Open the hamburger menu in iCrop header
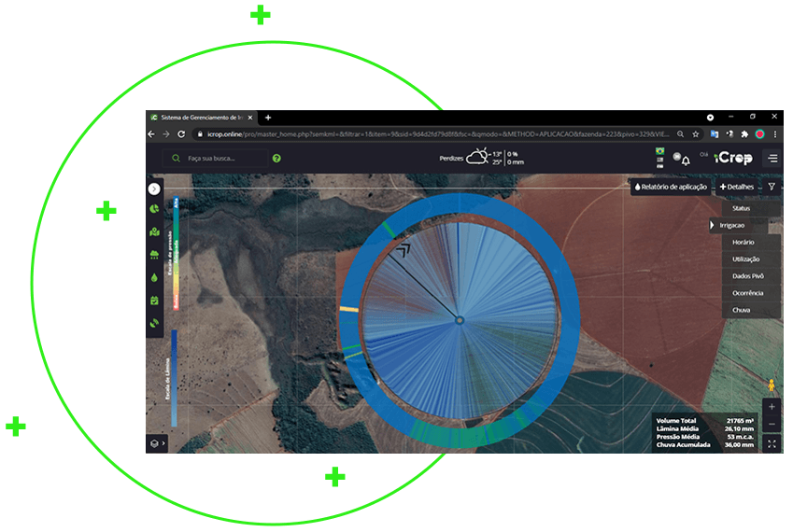The height and width of the screenshot is (532, 793). tap(772, 159)
